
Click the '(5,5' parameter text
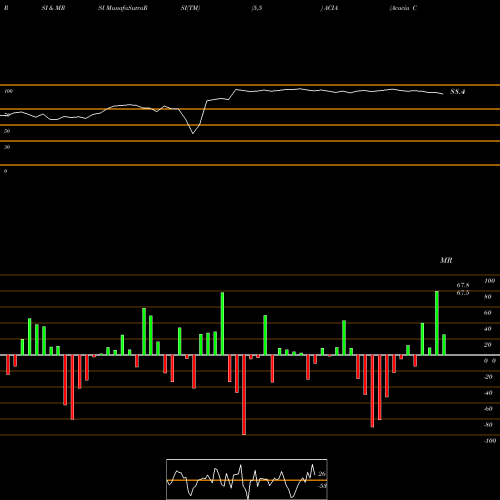point(257,8)
